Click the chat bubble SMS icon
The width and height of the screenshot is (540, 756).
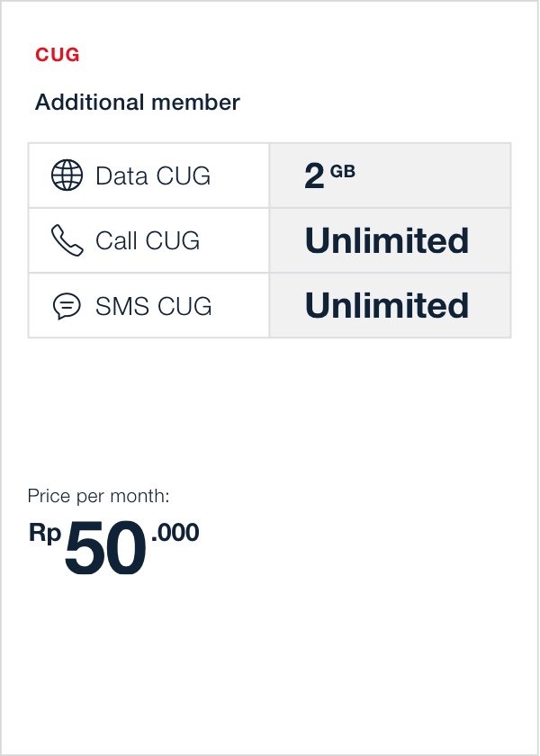tap(67, 307)
